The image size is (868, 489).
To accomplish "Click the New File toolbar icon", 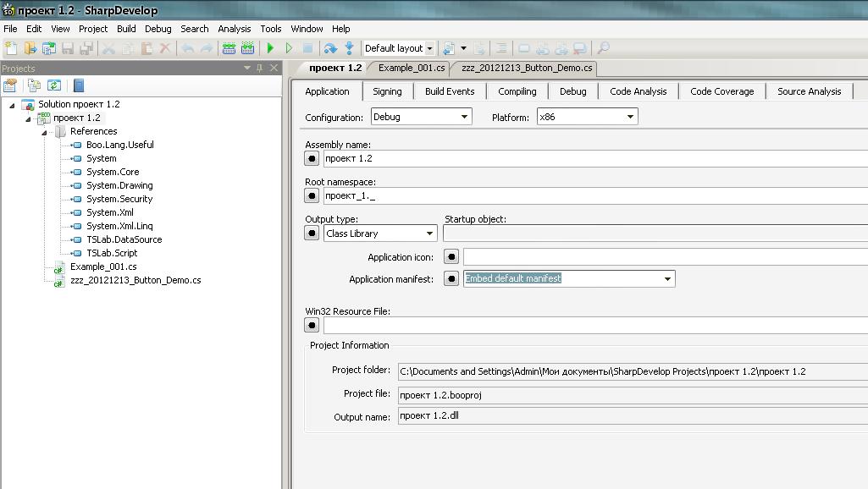I will (11, 49).
